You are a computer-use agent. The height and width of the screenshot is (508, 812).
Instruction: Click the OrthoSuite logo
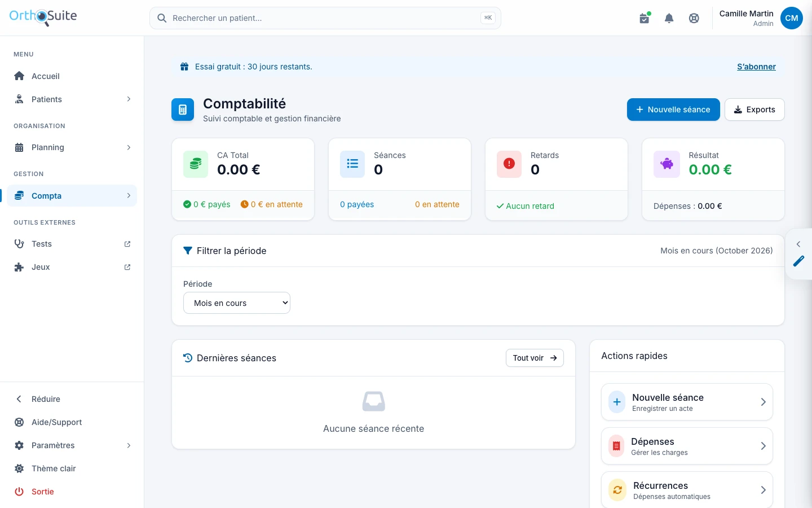tap(43, 17)
